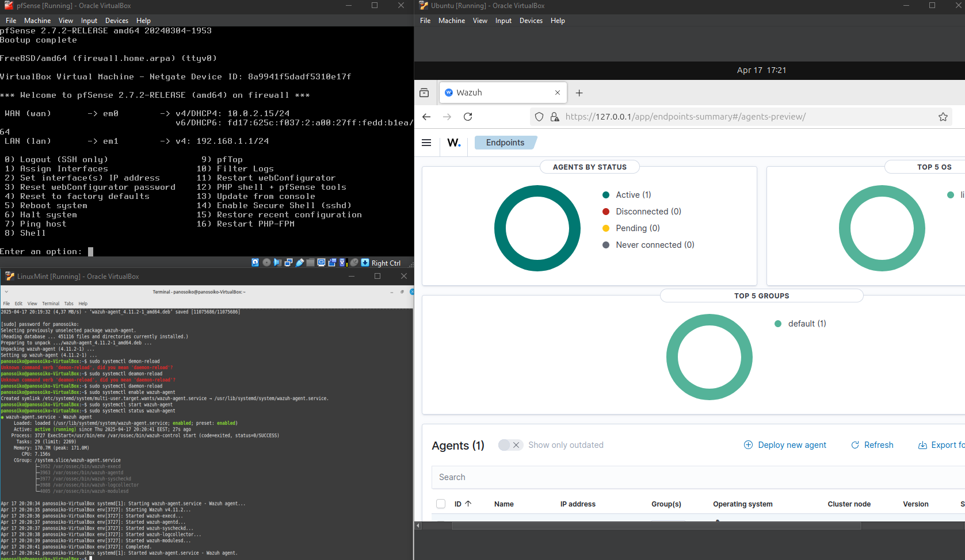Click the Top 5 groups donut chart

coord(710,357)
